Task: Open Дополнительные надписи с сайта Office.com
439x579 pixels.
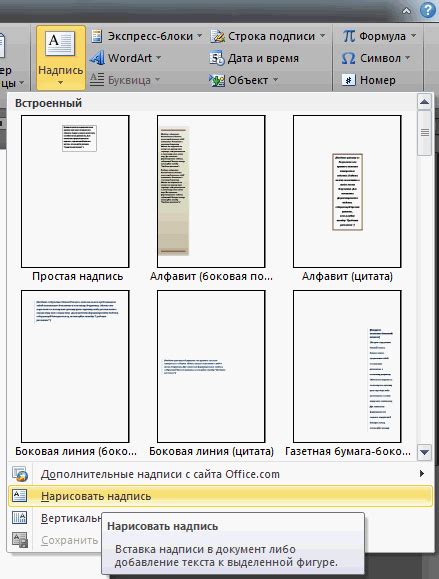Action: [x=220, y=474]
